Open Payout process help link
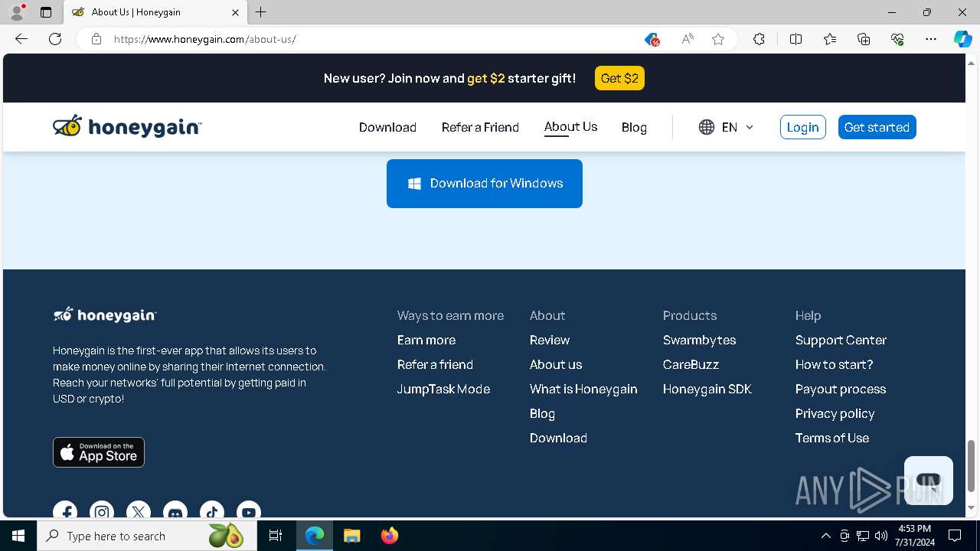This screenshot has width=980, height=551. 841,389
